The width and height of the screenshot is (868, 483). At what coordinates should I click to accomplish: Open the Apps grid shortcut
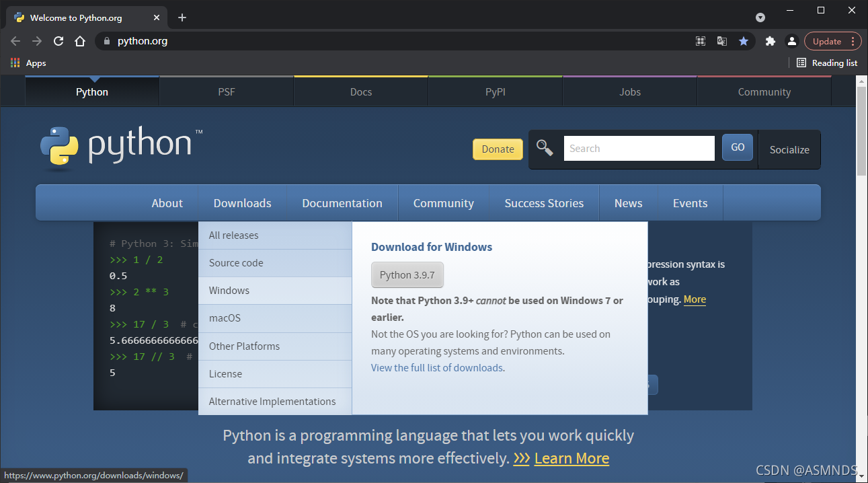28,63
